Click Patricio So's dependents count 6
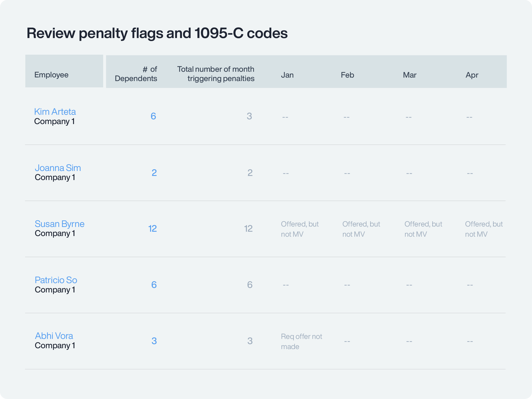Image resolution: width=532 pixels, height=399 pixels. (x=154, y=285)
